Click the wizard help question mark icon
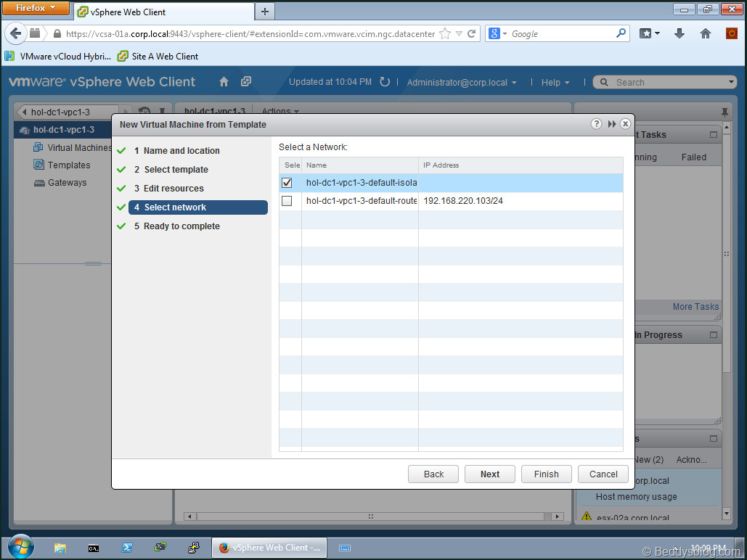The width and height of the screenshot is (747, 560). point(596,124)
